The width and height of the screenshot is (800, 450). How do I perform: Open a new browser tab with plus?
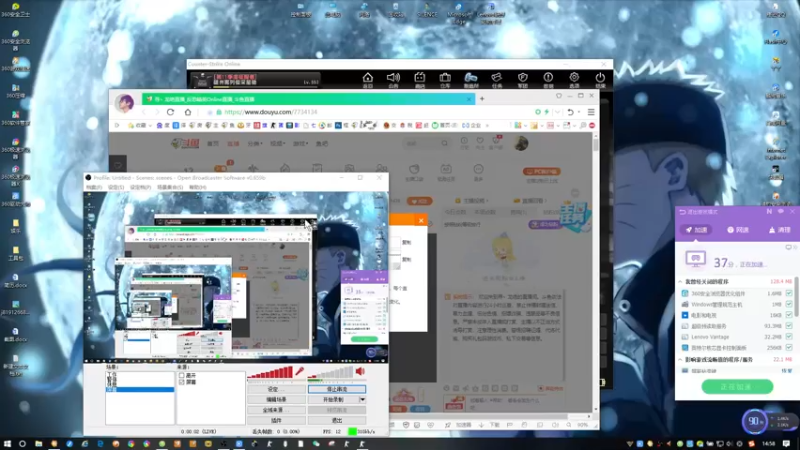(x=482, y=99)
